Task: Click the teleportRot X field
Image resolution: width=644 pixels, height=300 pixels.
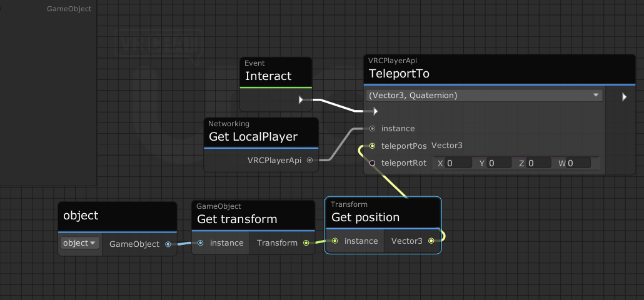Action: tap(459, 163)
